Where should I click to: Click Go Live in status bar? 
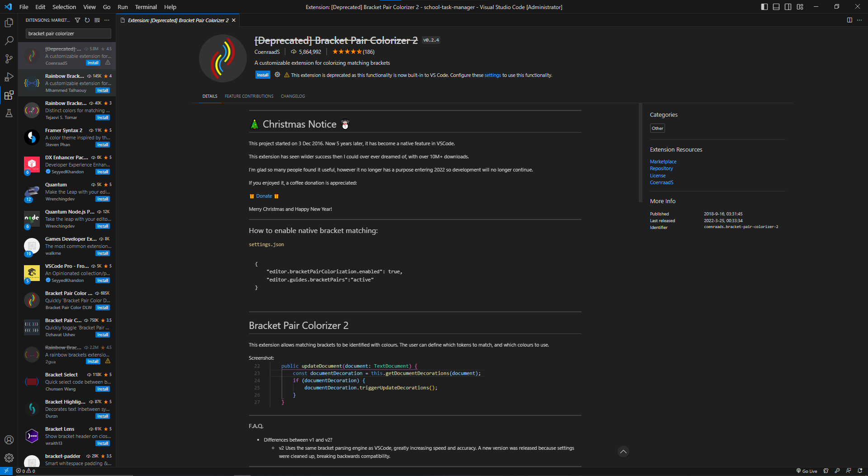(807, 471)
